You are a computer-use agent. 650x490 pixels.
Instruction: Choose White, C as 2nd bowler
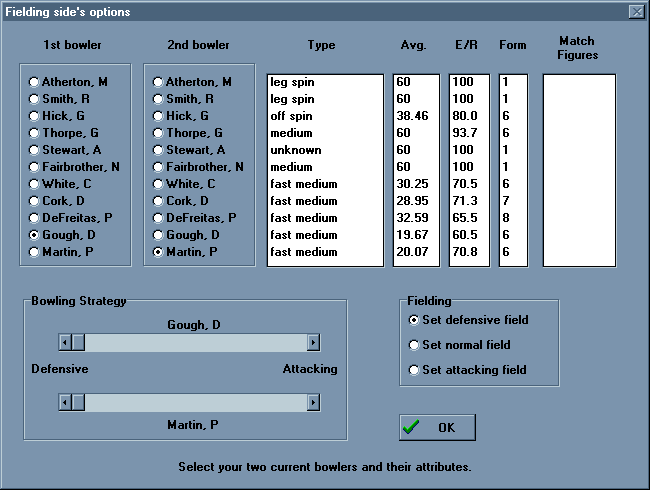tap(158, 184)
